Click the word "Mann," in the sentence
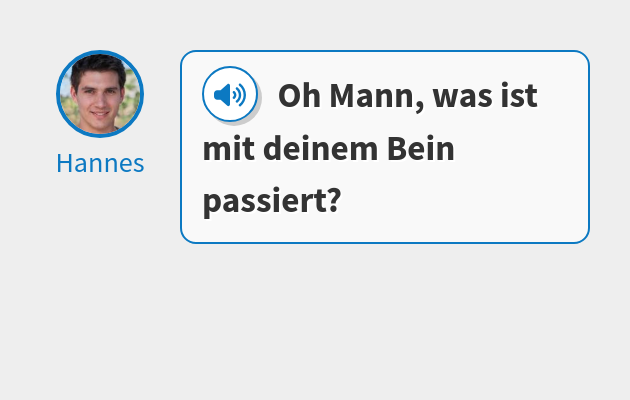 point(376,96)
